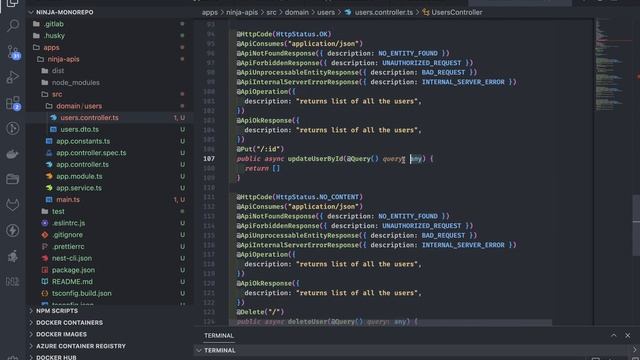The image size is (640, 360).
Task: Open main.ts file
Action: click(68, 200)
